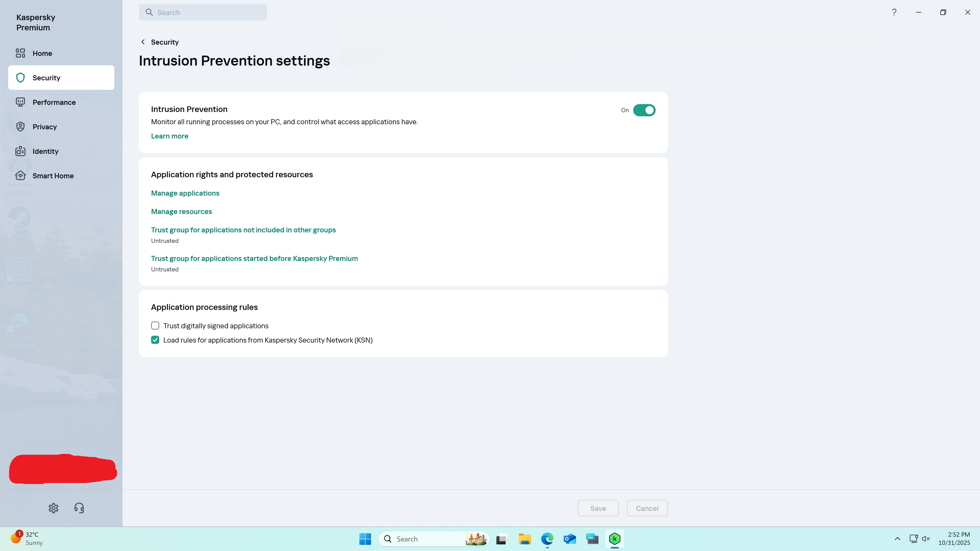This screenshot has width=980, height=551.
Task: Click the Privacy shield icon
Action: coord(20,127)
